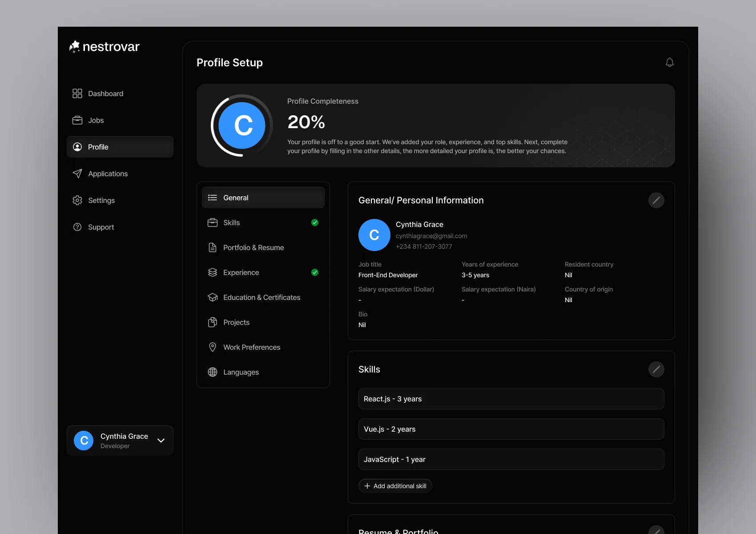Click the Profile user-circle icon
The height and width of the screenshot is (534, 756).
tap(77, 147)
